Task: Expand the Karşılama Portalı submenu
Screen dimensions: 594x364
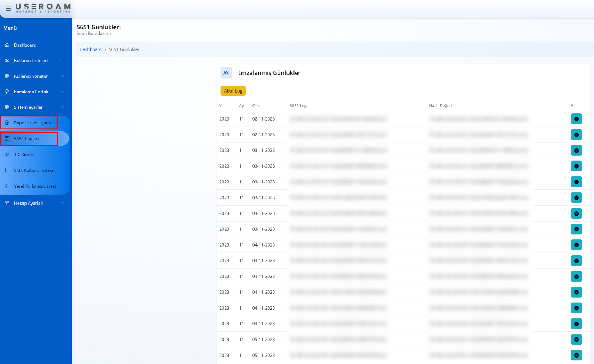Action: coord(62,92)
